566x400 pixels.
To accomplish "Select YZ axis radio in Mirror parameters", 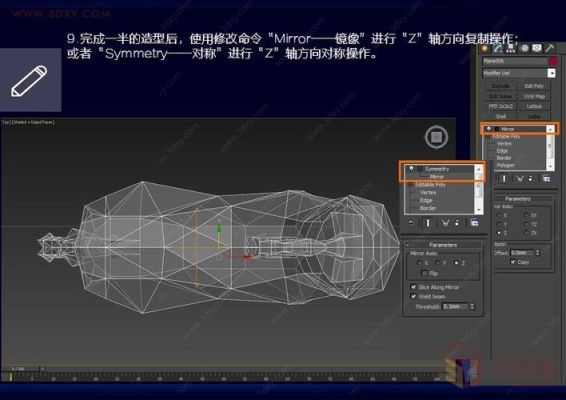I will pos(526,224).
